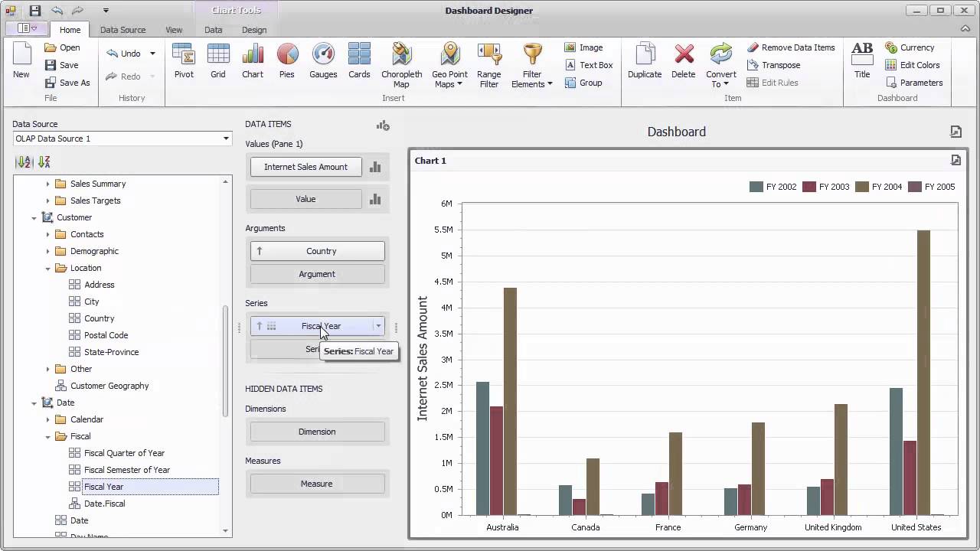
Task: Click the FY 2003 legend swatch
Action: (809, 187)
